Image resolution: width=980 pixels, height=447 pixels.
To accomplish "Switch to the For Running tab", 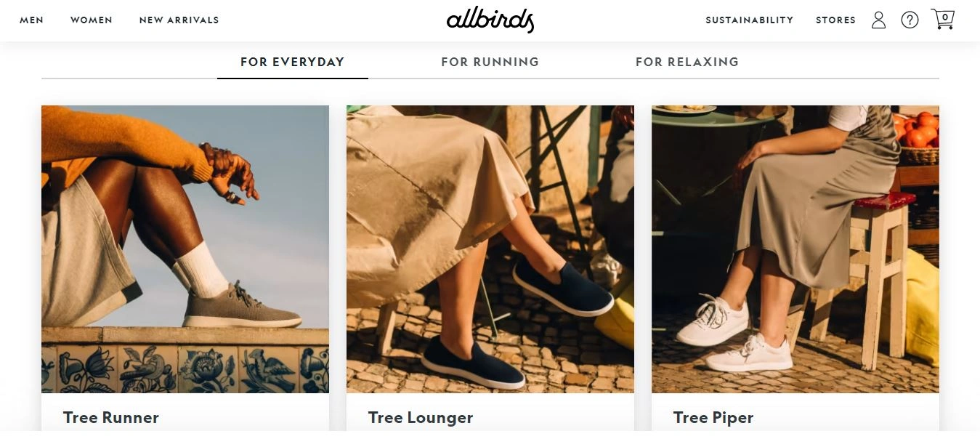I will click(490, 63).
